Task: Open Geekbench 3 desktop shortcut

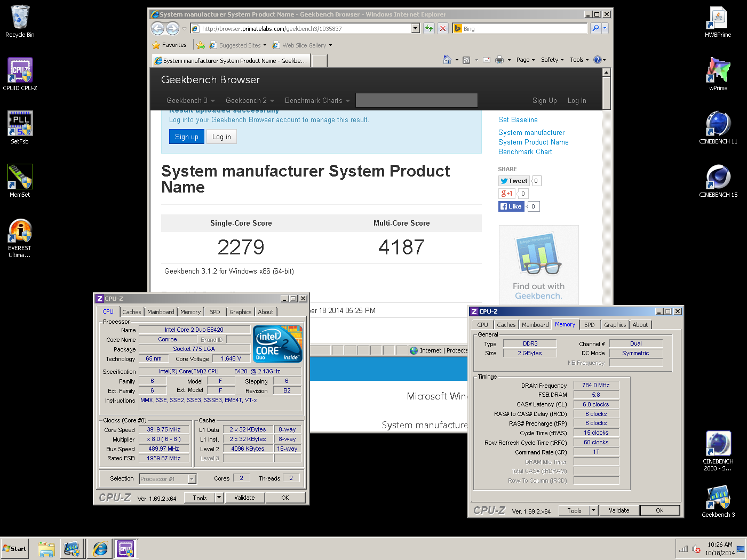Action: coord(718,501)
